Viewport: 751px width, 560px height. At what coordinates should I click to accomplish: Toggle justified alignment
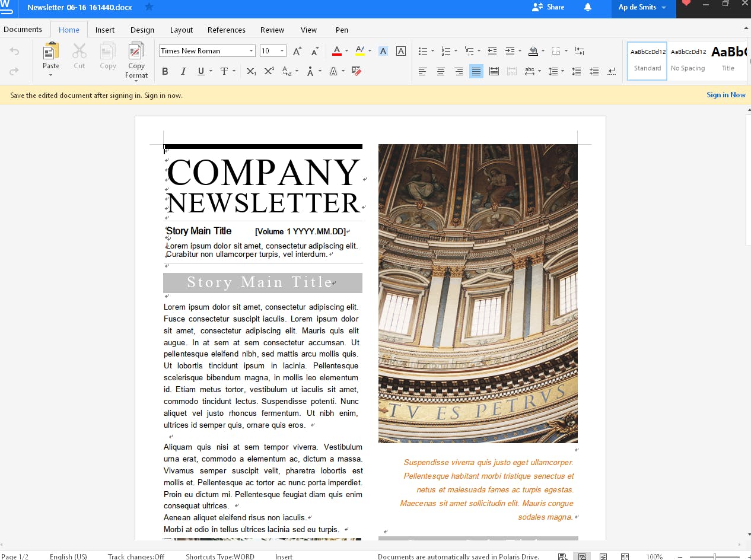point(476,71)
